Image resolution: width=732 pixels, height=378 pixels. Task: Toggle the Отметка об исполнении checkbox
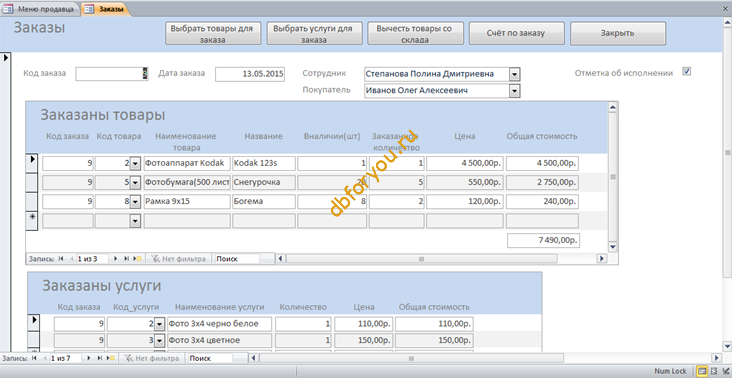click(686, 71)
